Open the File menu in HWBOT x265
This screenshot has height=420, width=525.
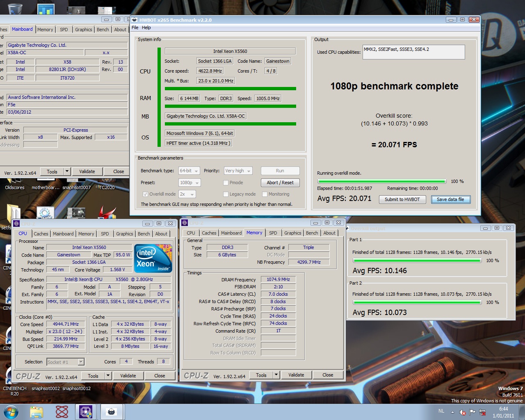135,28
